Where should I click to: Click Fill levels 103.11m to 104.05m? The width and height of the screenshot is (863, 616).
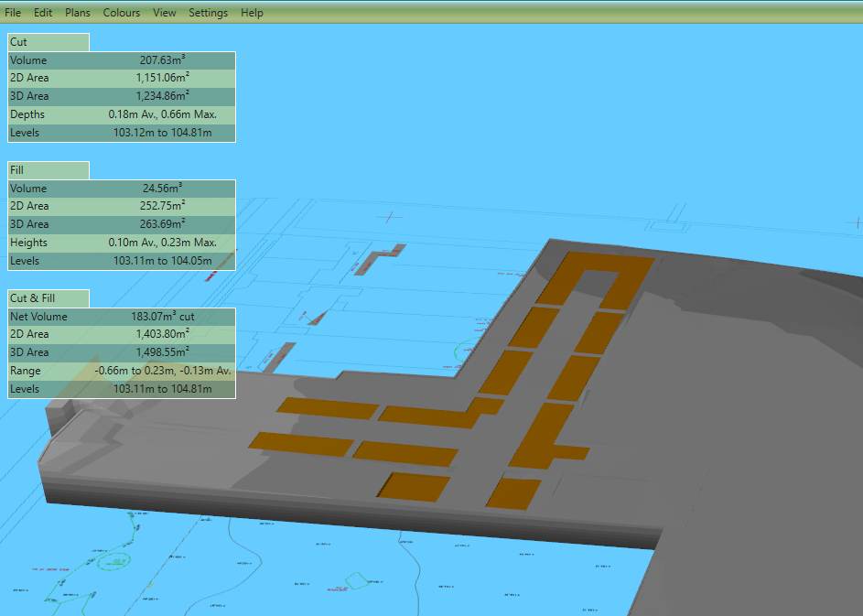pyautogui.click(x=162, y=261)
